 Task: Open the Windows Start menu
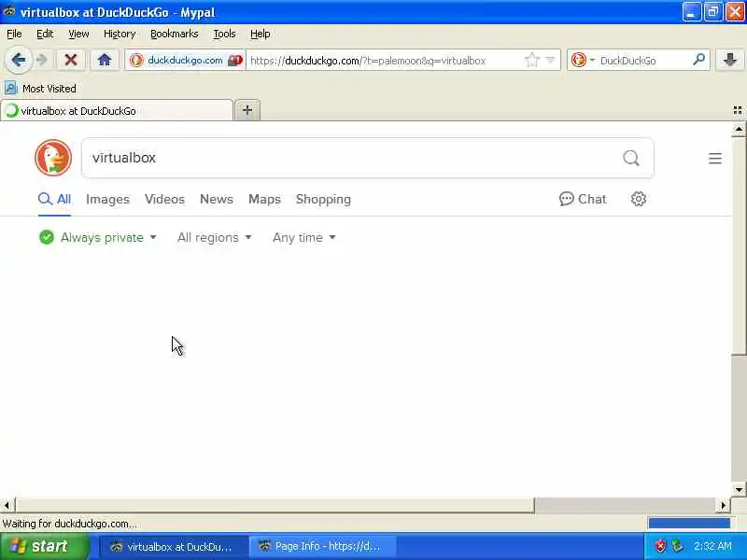point(45,546)
